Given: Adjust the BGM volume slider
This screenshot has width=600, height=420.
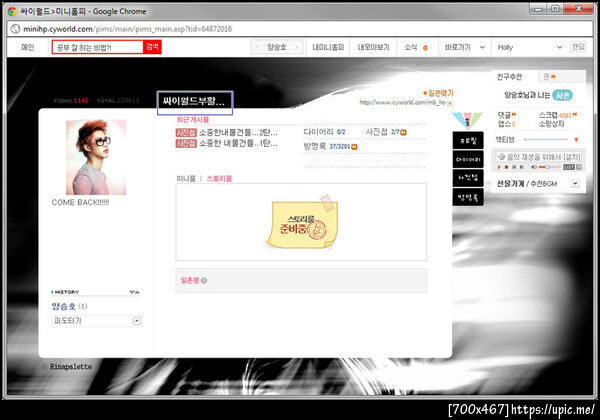Looking at the screenshot, I should pos(549,167).
